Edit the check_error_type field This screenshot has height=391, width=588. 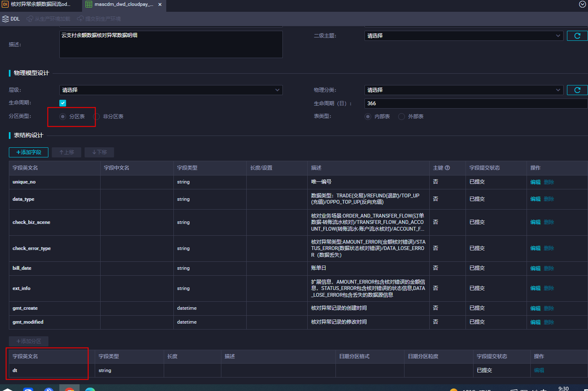click(535, 248)
